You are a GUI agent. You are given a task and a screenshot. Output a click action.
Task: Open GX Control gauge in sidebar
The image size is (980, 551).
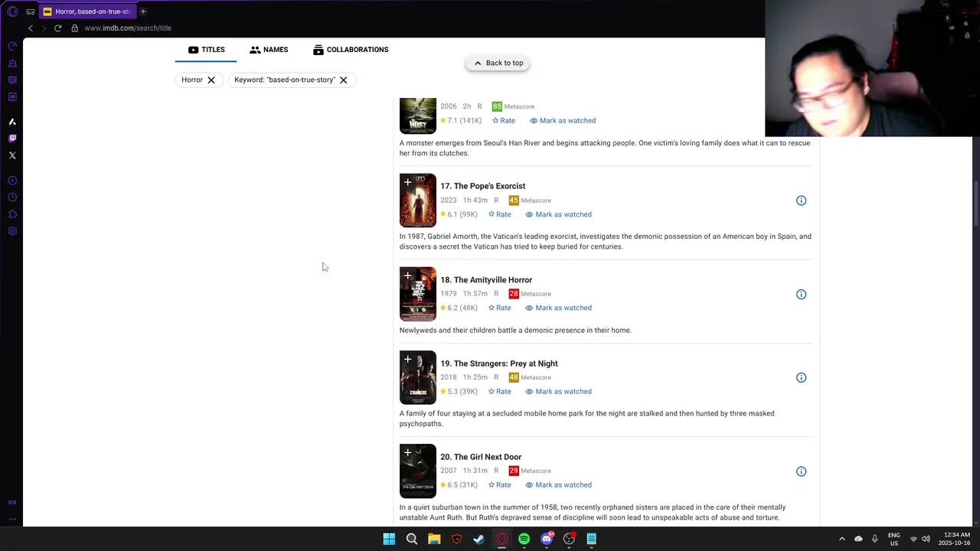coord(12,46)
